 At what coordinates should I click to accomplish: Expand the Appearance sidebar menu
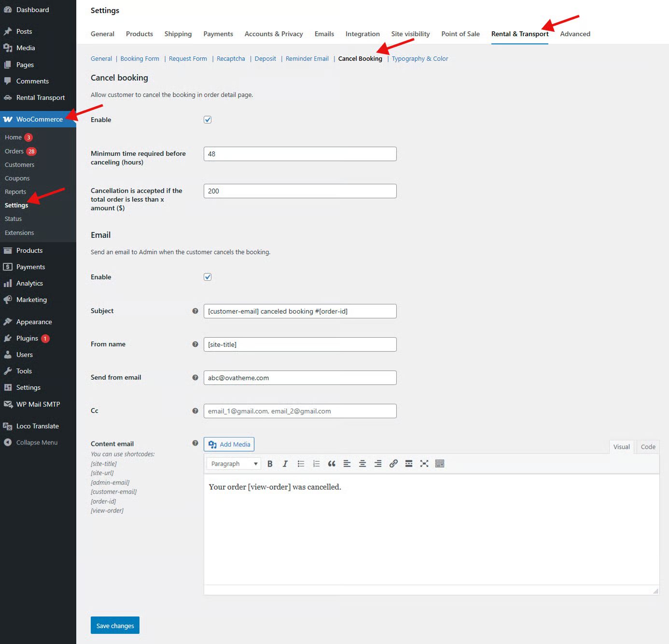(34, 322)
